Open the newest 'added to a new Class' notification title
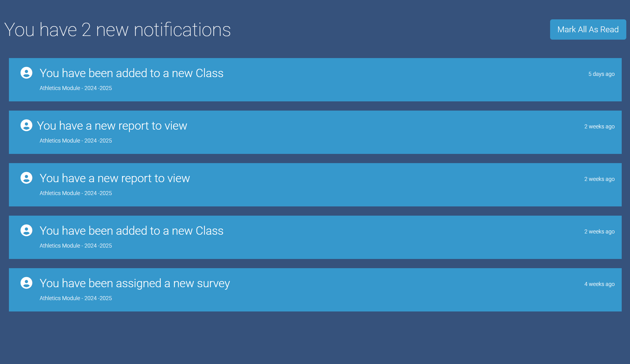630x364 pixels. point(131,73)
